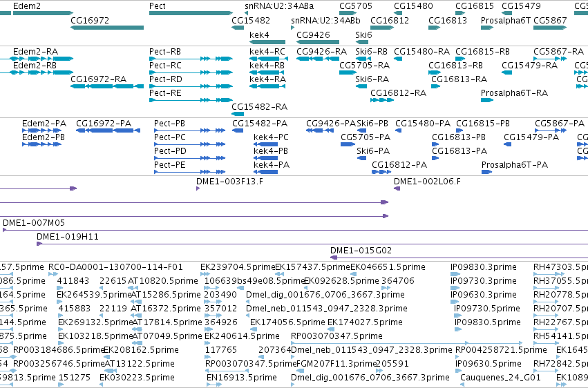Select the snRNA:U2:34ABa gene
Screen dimensions: 588x388
pos(246,13)
